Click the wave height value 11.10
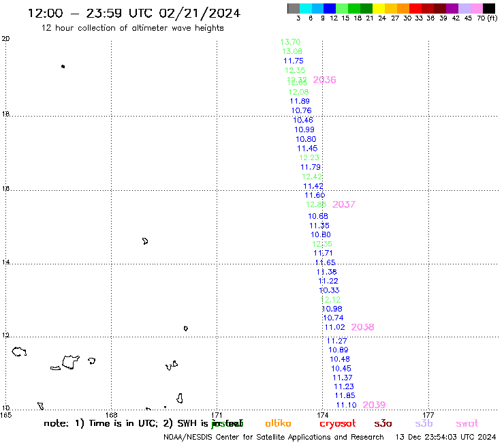 click(347, 406)
